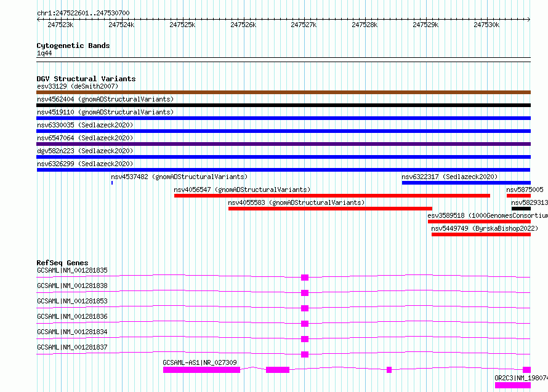Screen dimensions: 548x392
Task: Click the exon box of GCSAML NM_001281834
Action: point(305,339)
